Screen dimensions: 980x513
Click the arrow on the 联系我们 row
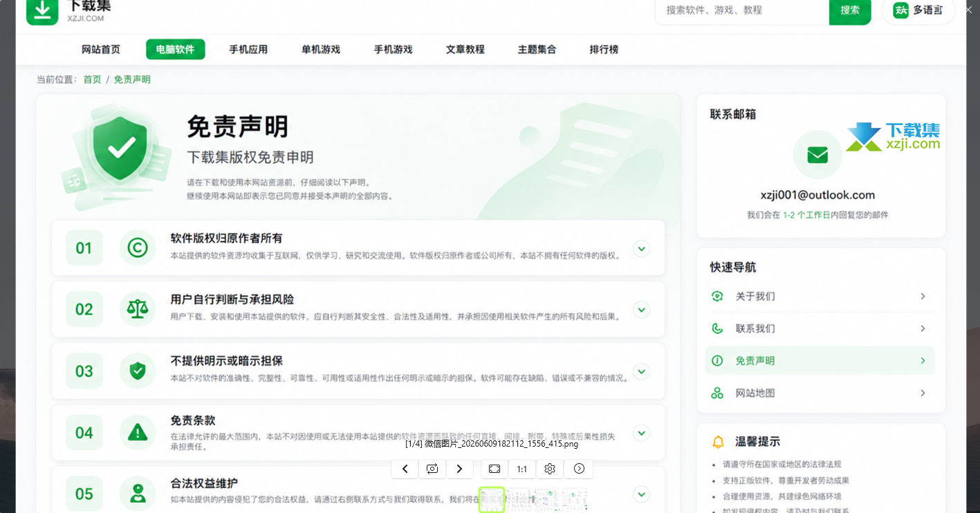[923, 328]
